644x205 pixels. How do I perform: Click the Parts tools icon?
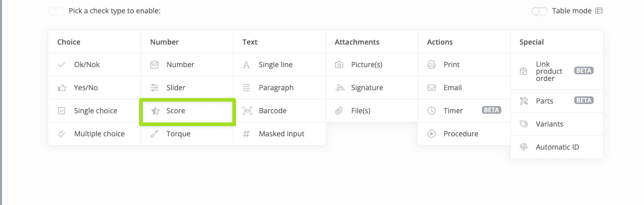(524, 101)
